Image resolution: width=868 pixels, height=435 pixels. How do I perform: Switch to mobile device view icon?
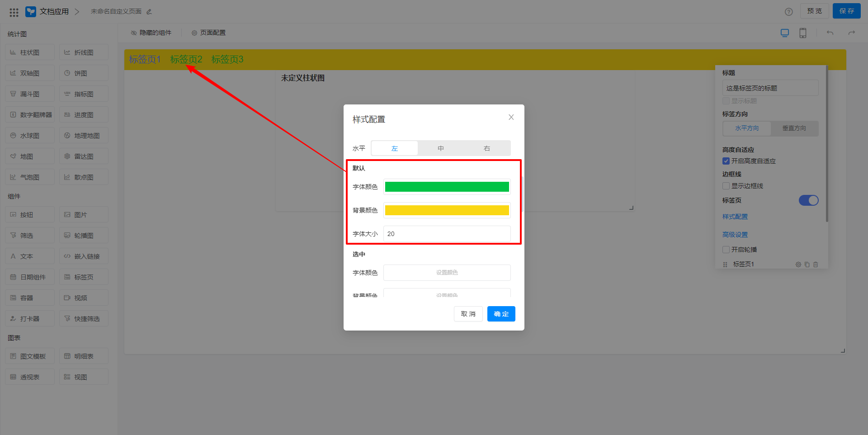tap(803, 33)
